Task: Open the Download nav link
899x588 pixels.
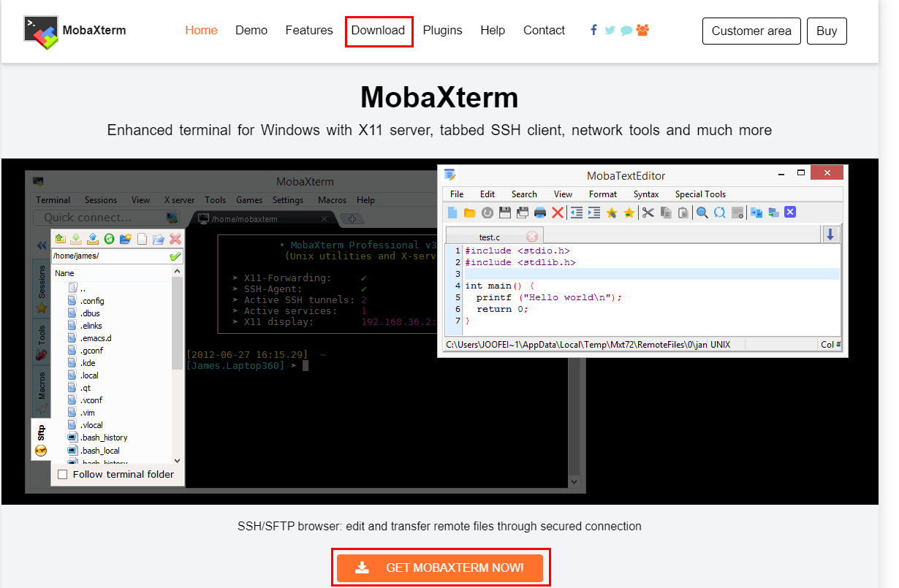Action: coord(378,31)
